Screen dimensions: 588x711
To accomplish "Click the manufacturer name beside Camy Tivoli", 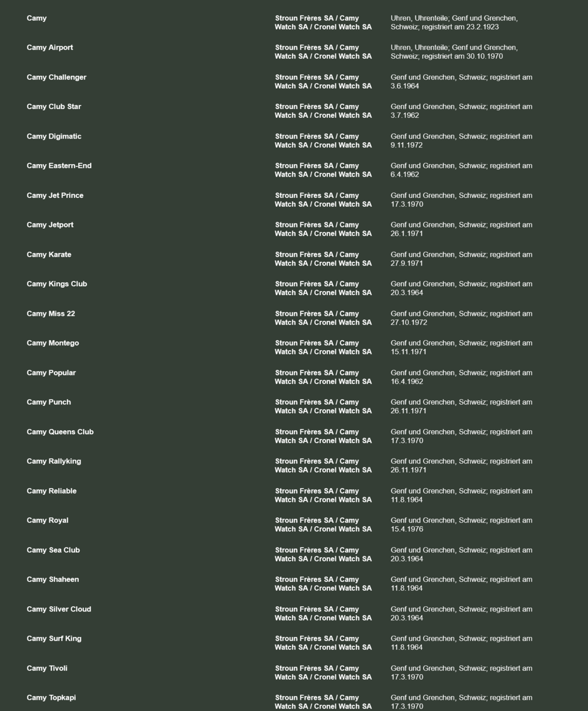I will pos(323,672).
